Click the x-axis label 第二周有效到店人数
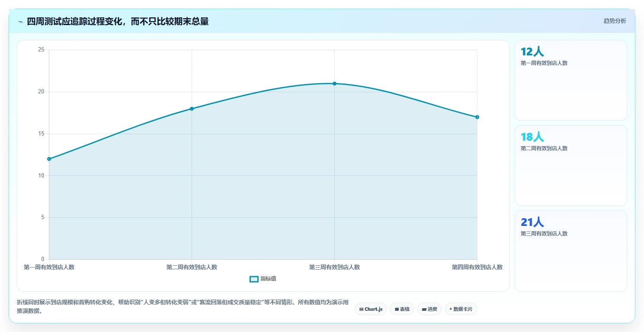 pyautogui.click(x=192, y=267)
